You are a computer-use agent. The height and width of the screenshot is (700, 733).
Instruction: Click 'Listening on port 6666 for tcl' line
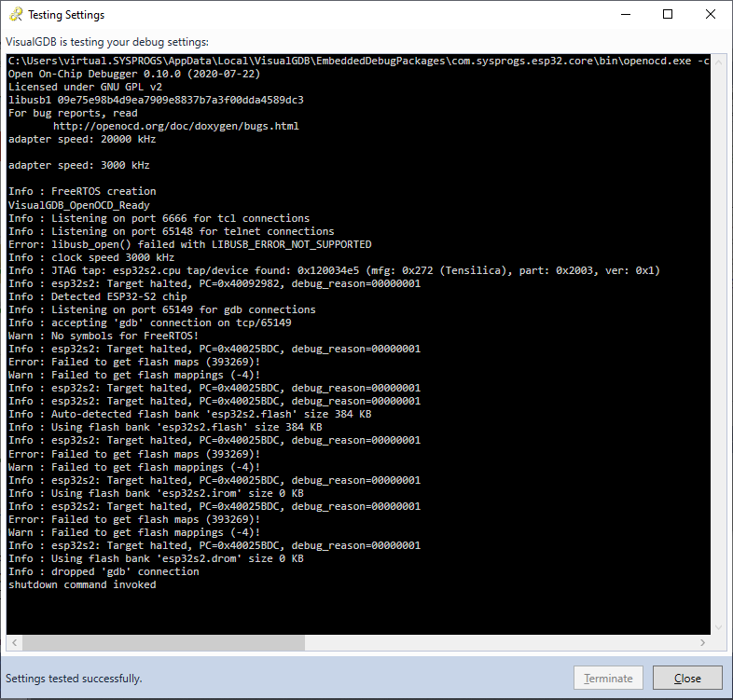[x=159, y=218]
